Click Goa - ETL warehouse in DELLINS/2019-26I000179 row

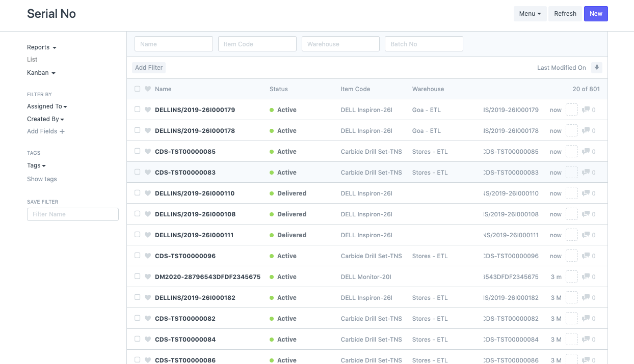tap(426, 110)
